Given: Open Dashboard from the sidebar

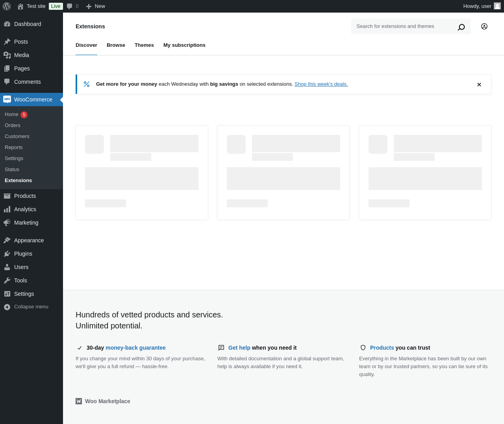Looking at the screenshot, I should point(28,24).
